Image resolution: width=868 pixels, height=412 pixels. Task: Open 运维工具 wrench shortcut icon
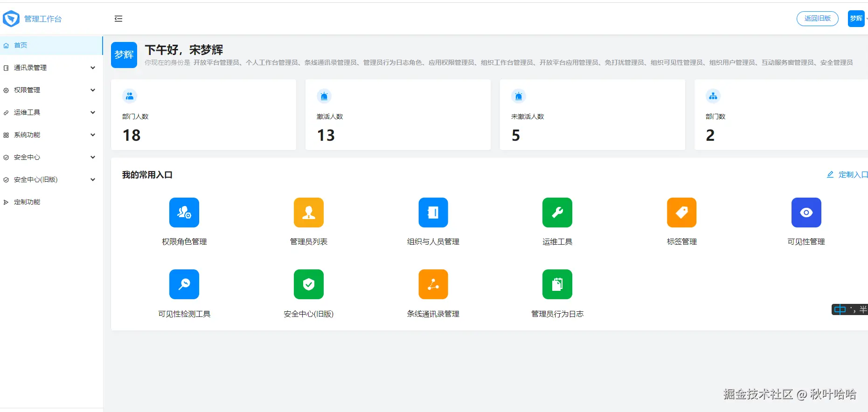[557, 213]
